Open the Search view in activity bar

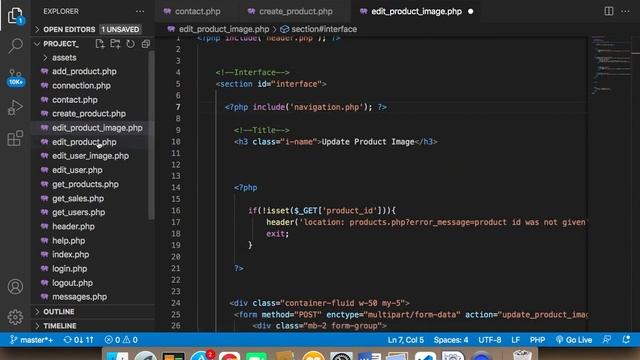pyautogui.click(x=15, y=45)
